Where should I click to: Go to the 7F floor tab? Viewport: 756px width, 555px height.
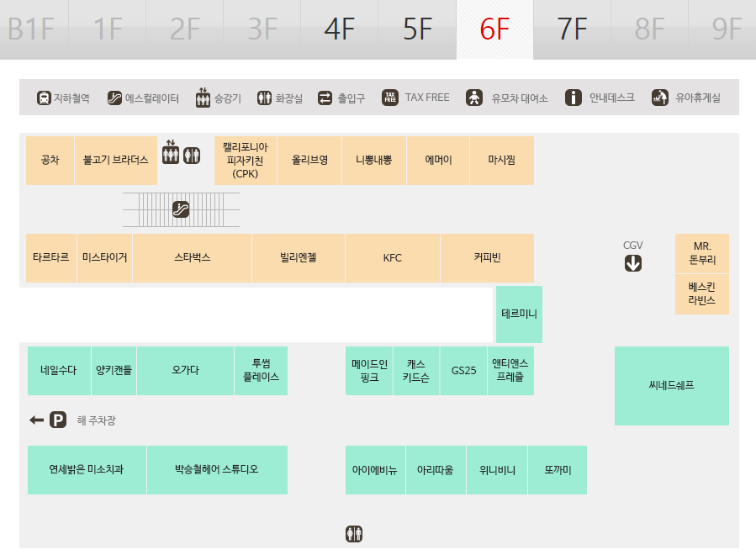(x=573, y=29)
